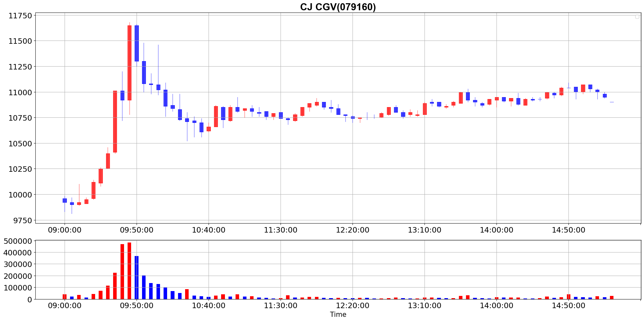The height and width of the screenshot is (321, 644).
Task: Click 14:50:00 label under the volume chart
Action: pyautogui.click(x=568, y=306)
